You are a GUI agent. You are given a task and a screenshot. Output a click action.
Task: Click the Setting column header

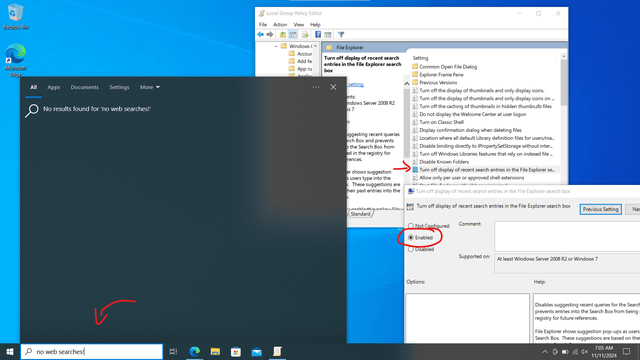click(420, 58)
